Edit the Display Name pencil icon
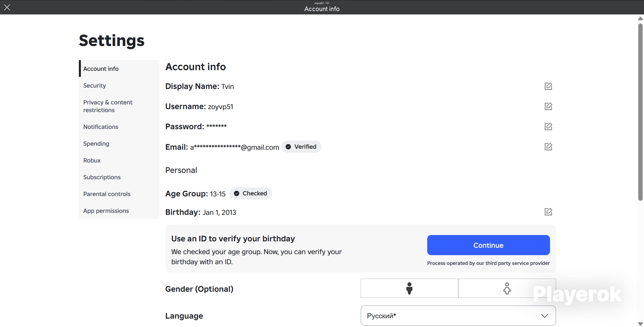The width and height of the screenshot is (644, 327). [548, 86]
